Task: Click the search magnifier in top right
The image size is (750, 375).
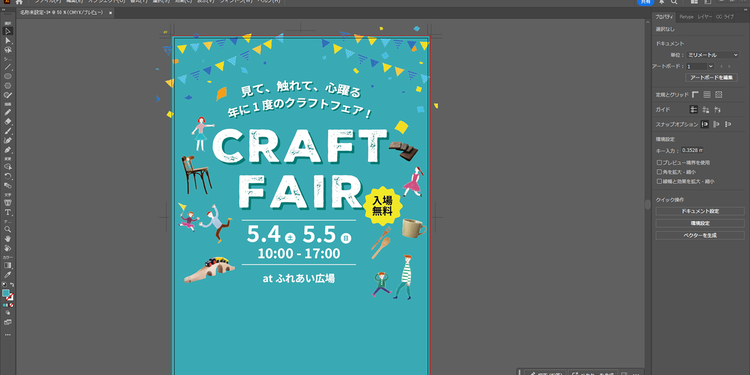Action: (673, 2)
